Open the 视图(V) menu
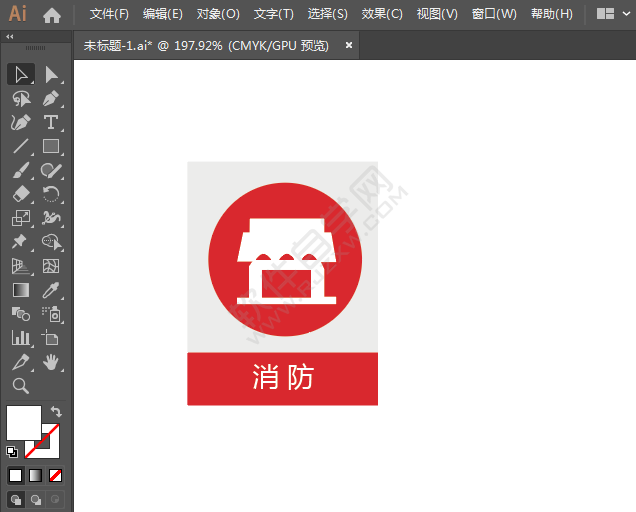Image resolution: width=636 pixels, height=512 pixels. [437, 14]
